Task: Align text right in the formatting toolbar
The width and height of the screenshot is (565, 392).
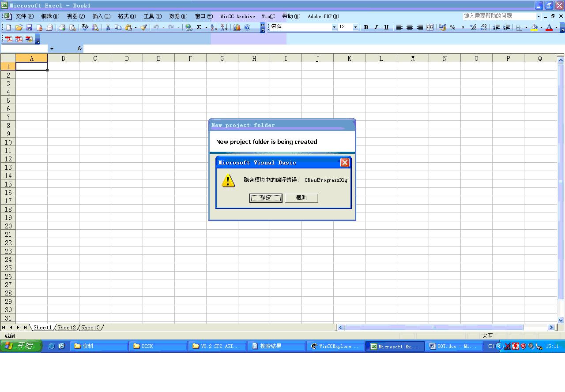Action: 420,27
